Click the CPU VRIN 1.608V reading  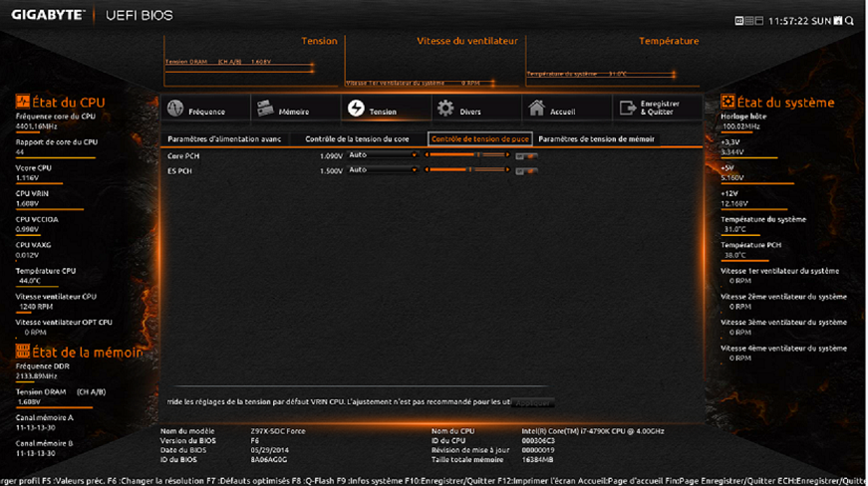coord(32,198)
